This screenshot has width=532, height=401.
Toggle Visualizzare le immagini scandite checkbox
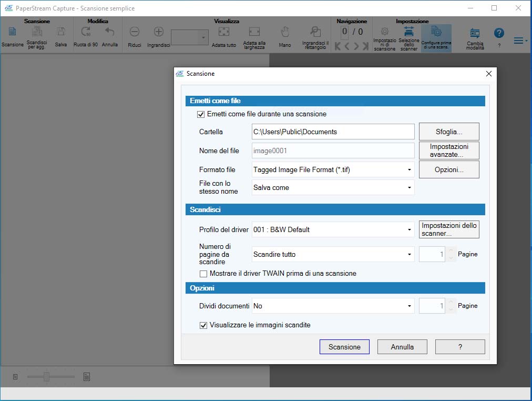[x=203, y=325]
